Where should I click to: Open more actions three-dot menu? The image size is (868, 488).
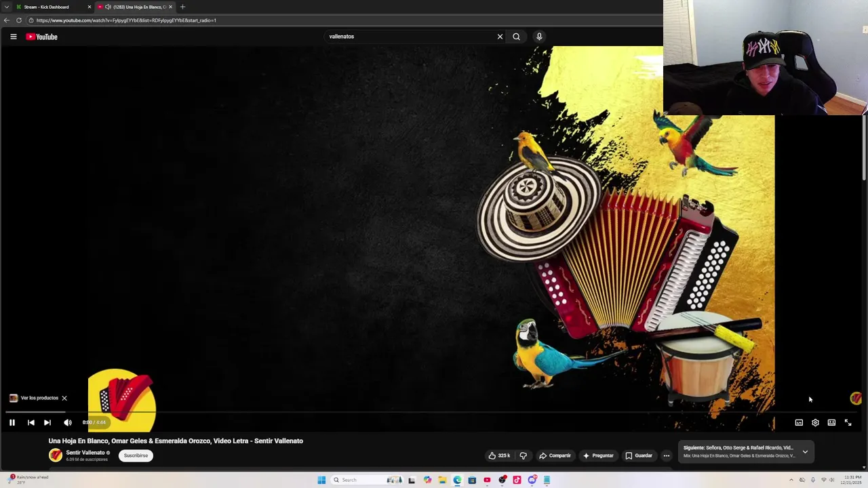[x=667, y=455]
